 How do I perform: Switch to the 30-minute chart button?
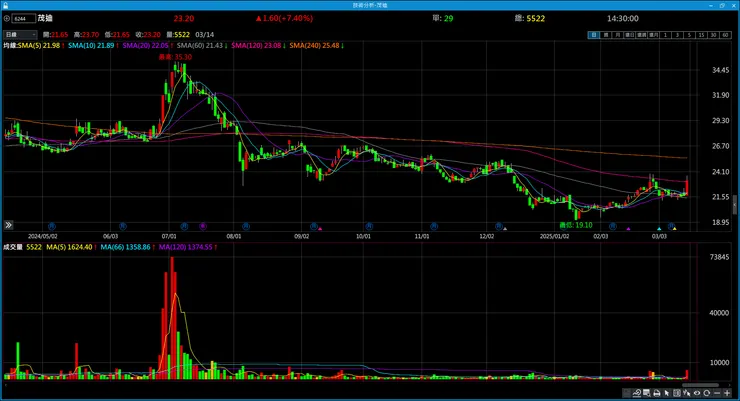click(713, 35)
